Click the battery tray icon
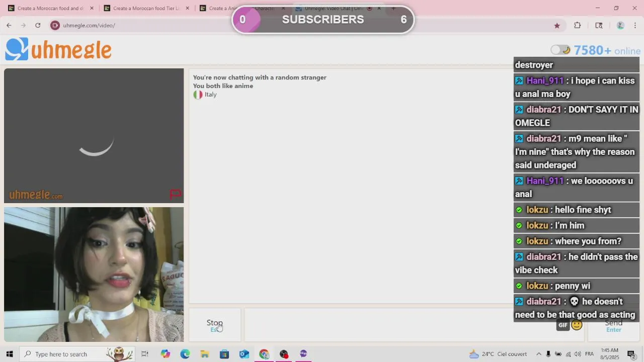 (558, 354)
